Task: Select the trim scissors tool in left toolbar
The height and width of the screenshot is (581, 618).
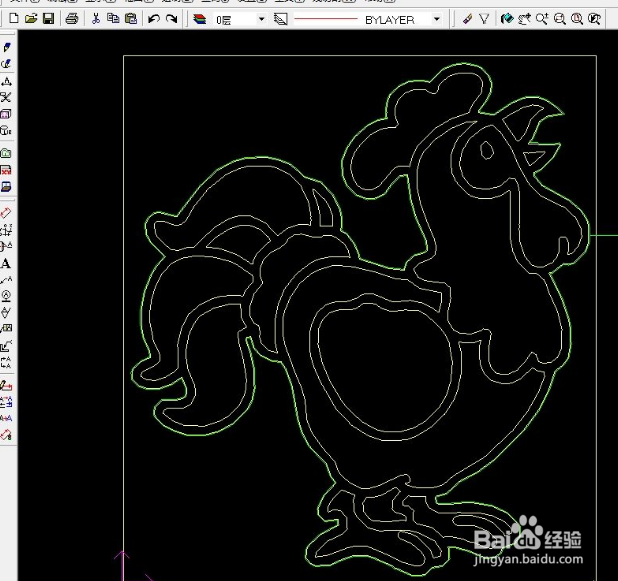Action: [6, 97]
